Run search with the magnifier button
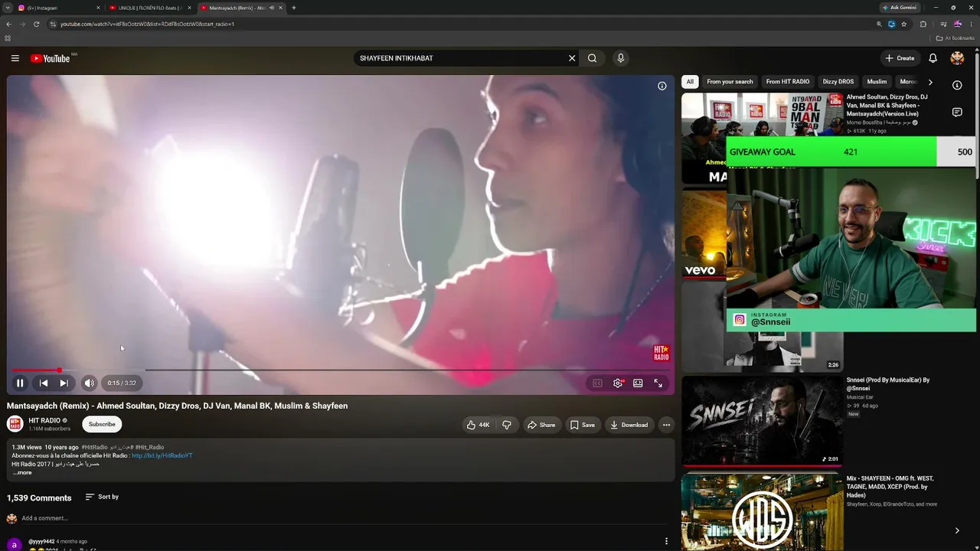 click(593, 58)
